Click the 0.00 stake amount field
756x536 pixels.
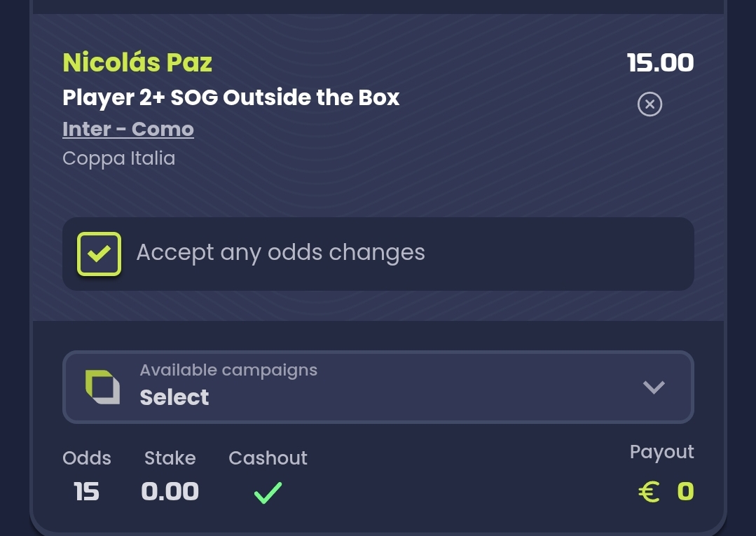coord(170,492)
